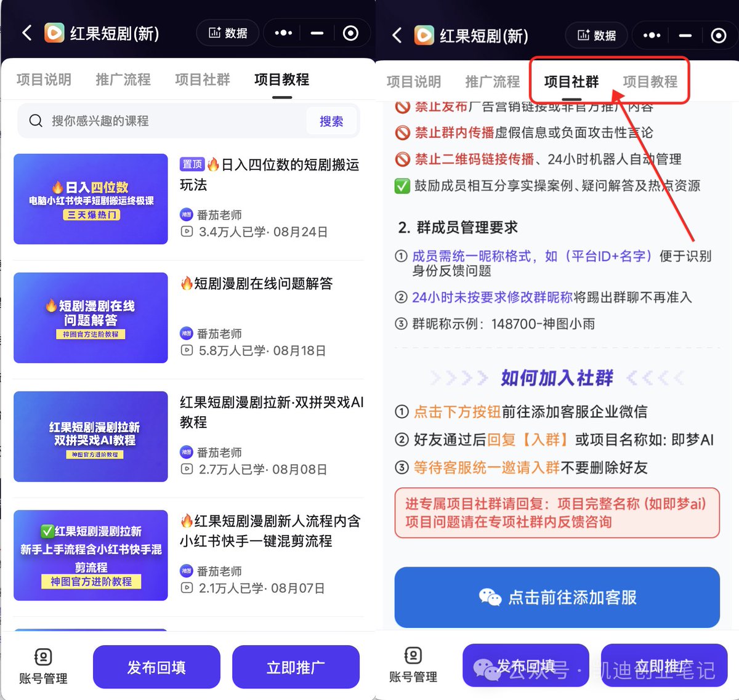
Task: Tap text 群昵称示例: 148700-神图小雨
Action: pyautogui.click(x=504, y=324)
